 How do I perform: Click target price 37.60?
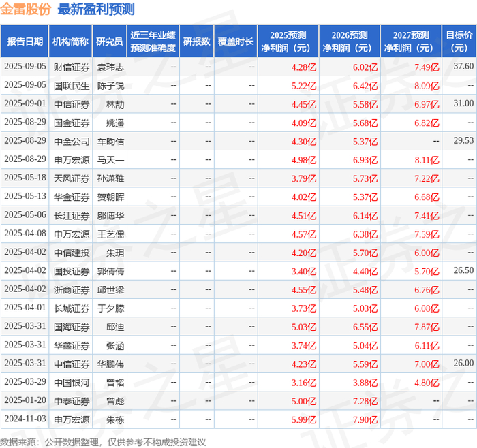tap(463, 66)
